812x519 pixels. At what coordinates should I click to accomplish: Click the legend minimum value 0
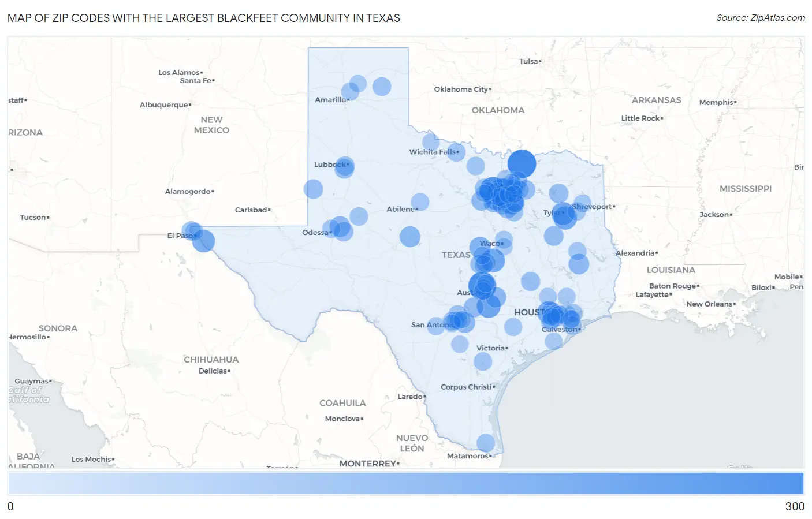tap(10, 506)
